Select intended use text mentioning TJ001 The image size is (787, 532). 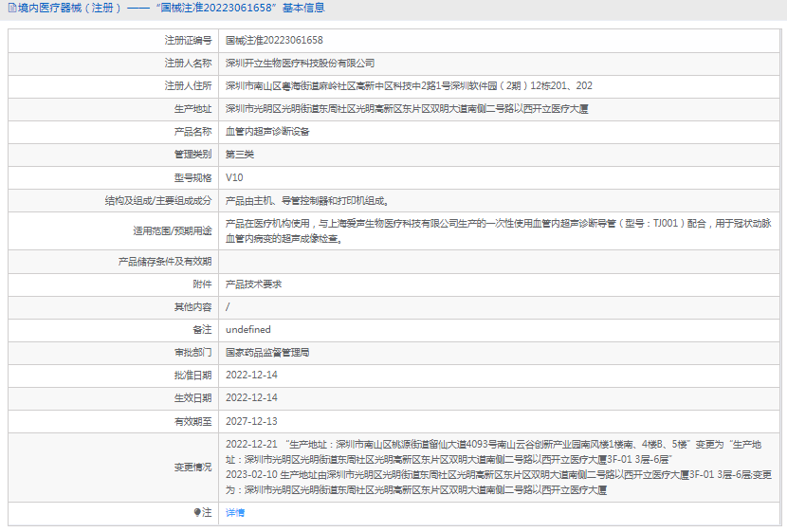pos(499,230)
